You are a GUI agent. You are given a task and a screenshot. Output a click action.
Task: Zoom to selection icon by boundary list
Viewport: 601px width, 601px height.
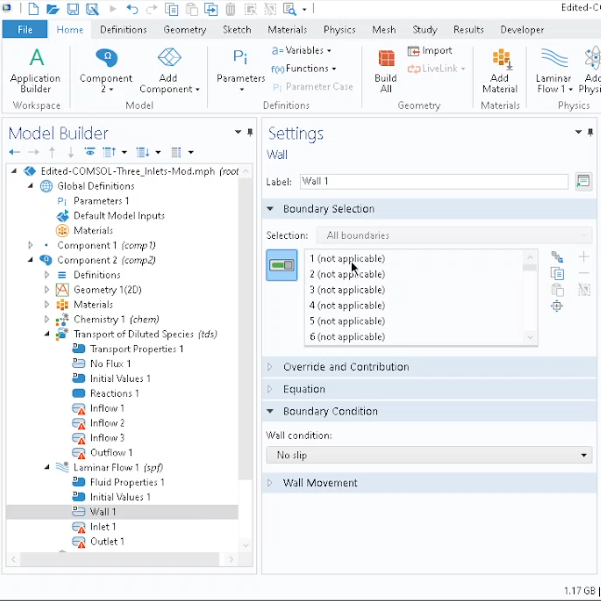[557, 306]
